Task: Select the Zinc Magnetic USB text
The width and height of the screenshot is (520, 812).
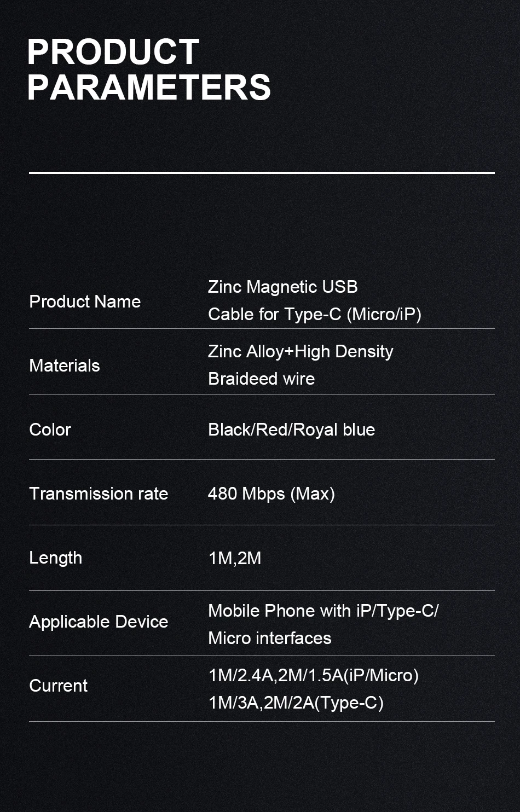Action: (282, 287)
